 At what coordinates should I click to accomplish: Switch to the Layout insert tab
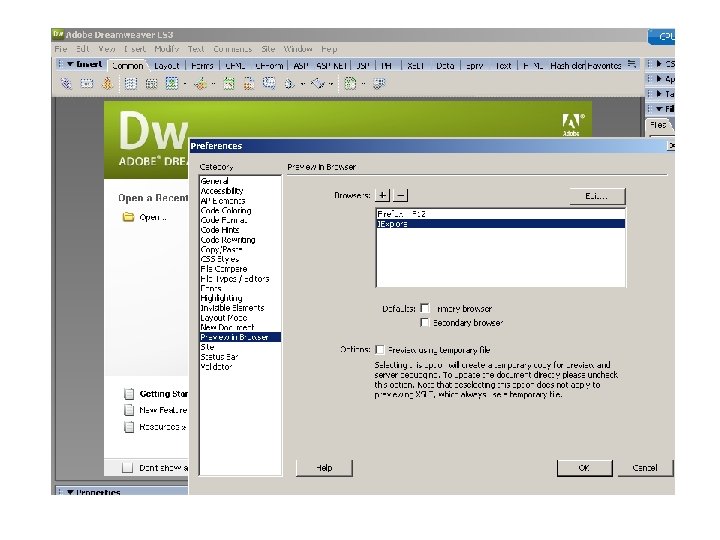coord(166,66)
